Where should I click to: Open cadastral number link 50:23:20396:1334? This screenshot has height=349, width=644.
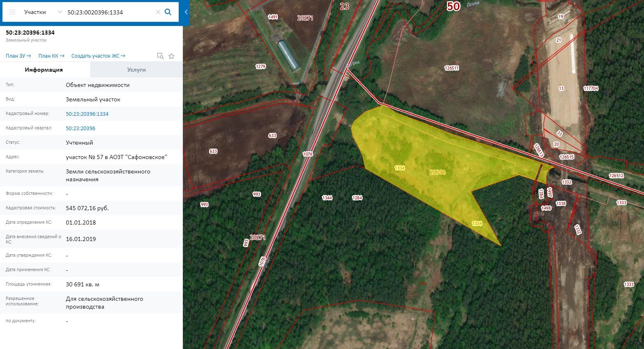pos(87,114)
